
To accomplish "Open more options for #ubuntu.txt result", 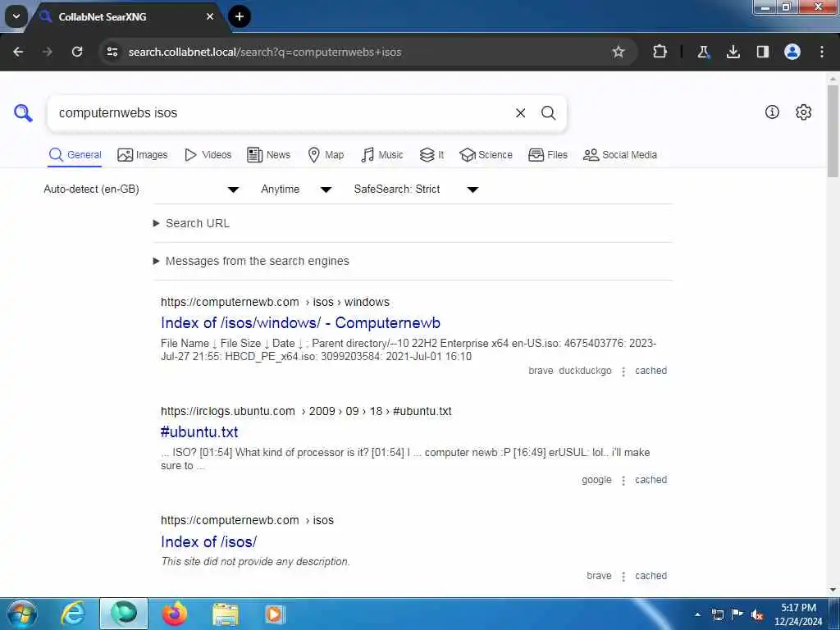I will [x=623, y=481].
